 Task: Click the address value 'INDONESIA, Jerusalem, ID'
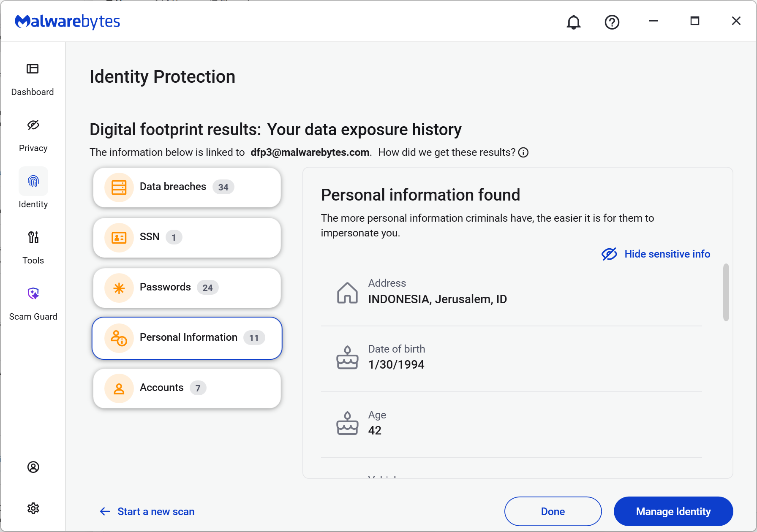tap(438, 299)
